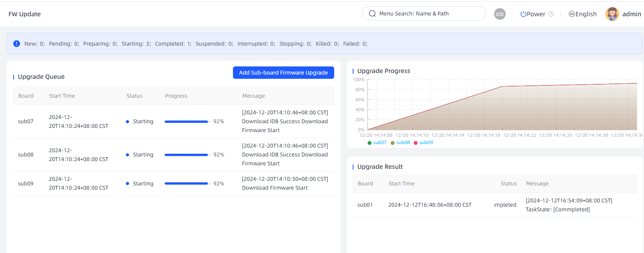The width and height of the screenshot is (644, 253).
Task: Click Add Sub-board Firmware Upgrade button
Action: (x=284, y=73)
